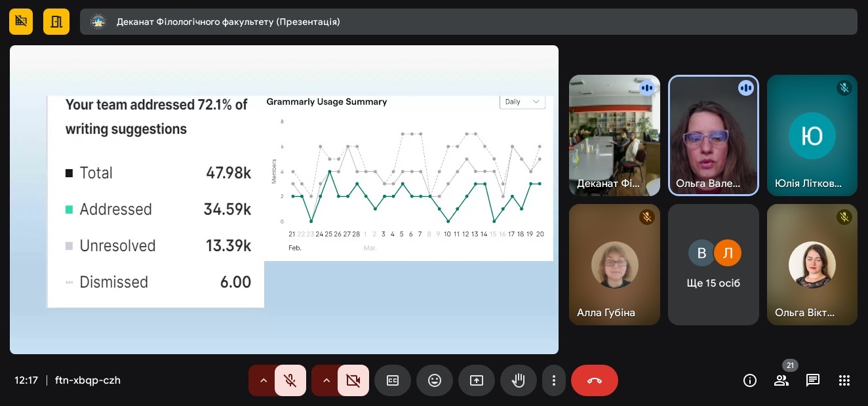Click audio indicator on Ольга Вале tile
This screenshot has height=406, width=868.
(746, 87)
